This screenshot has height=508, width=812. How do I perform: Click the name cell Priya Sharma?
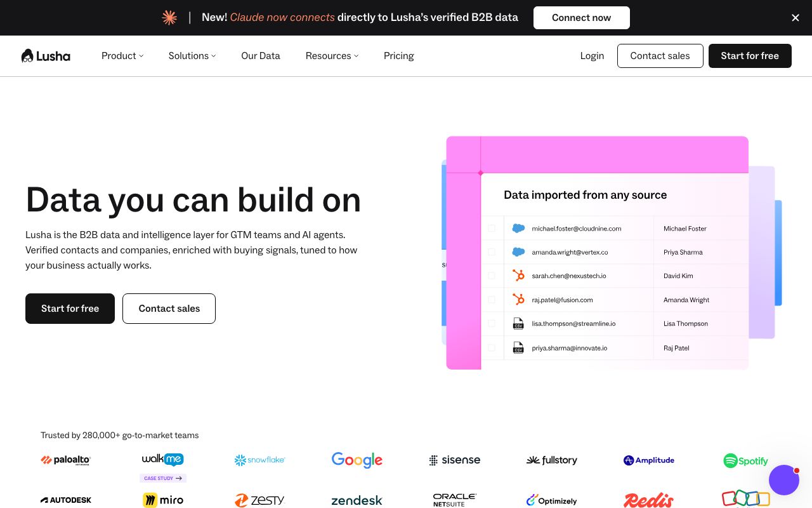pyautogui.click(x=683, y=252)
